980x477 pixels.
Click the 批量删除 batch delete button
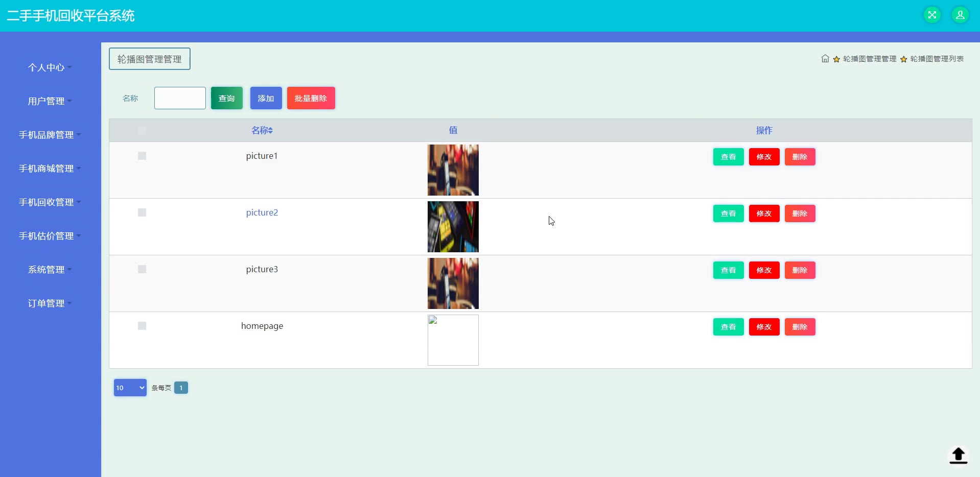pyautogui.click(x=311, y=98)
